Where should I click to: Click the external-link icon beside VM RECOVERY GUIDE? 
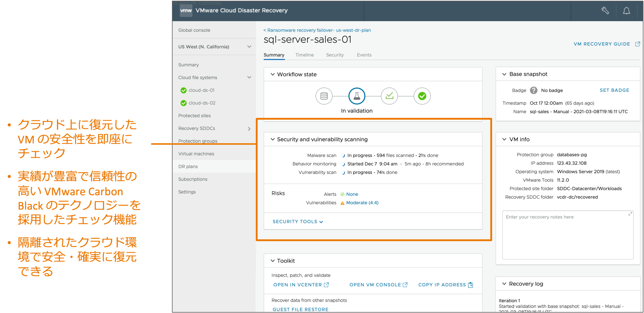638,44
